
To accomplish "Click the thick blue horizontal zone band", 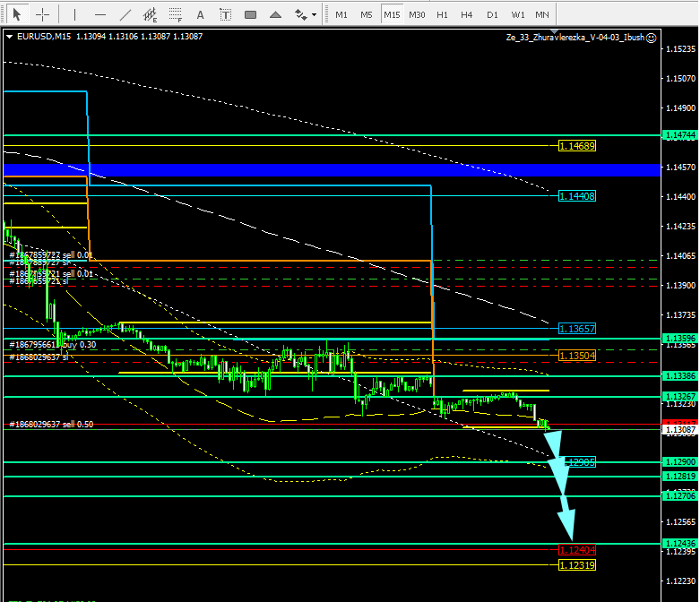I will tap(332, 170).
